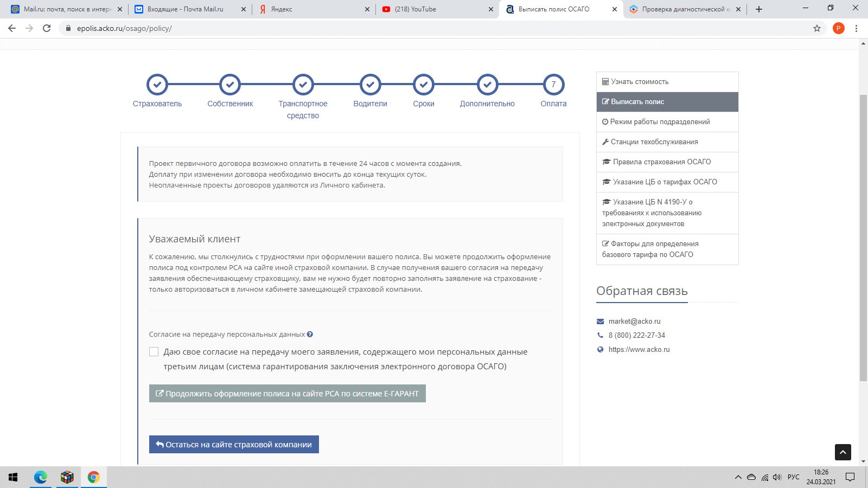This screenshot has height=488, width=868.
Task: Open network status tray icon
Action: tap(764, 477)
